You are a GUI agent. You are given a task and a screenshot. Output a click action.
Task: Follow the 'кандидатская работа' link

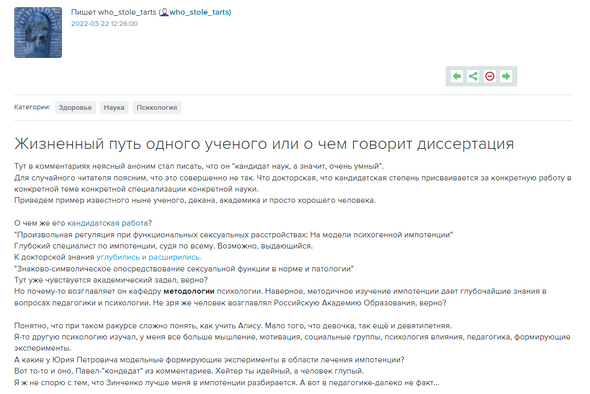tap(108, 223)
